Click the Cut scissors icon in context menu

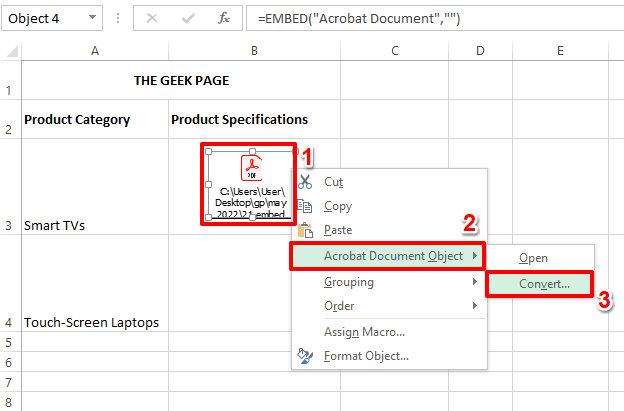click(x=306, y=182)
